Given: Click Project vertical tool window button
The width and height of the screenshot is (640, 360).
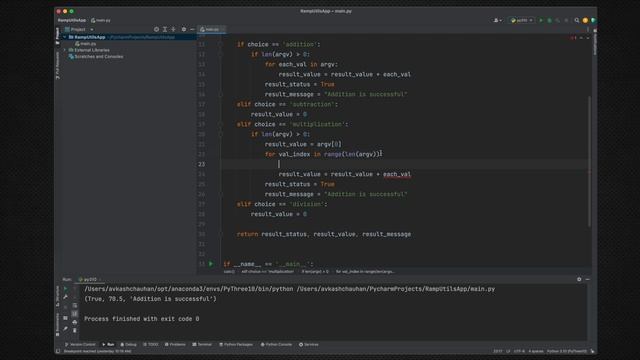Looking at the screenshot, I should [58, 36].
